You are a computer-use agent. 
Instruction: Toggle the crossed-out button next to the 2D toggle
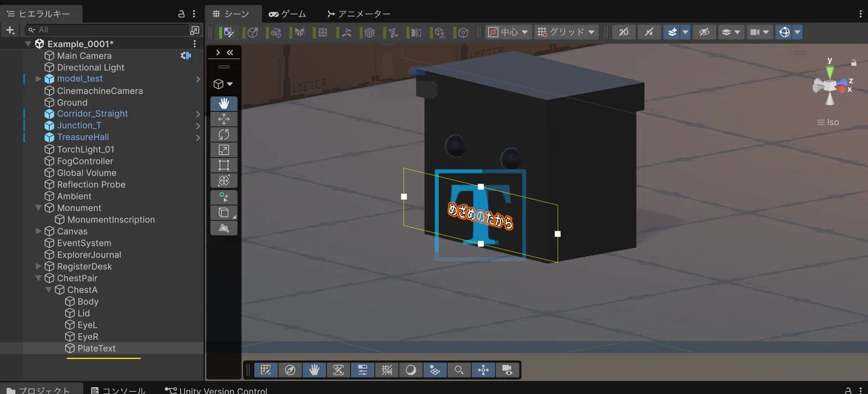[x=648, y=33]
